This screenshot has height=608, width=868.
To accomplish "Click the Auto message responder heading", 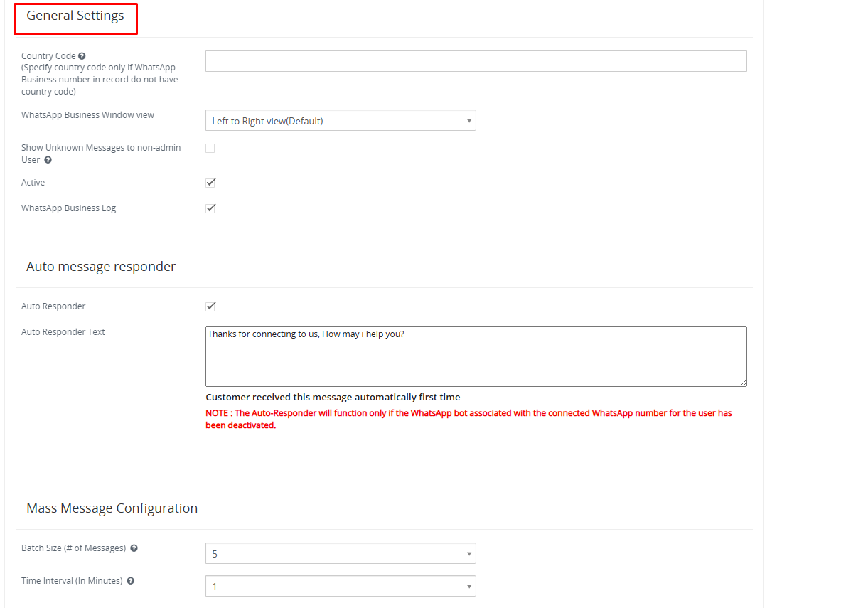I will [101, 267].
